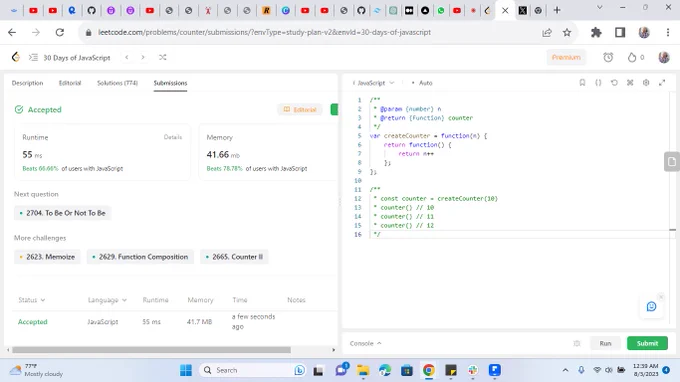Pick a random problem shuffle icon
The height and width of the screenshot is (382, 680).
click(163, 57)
